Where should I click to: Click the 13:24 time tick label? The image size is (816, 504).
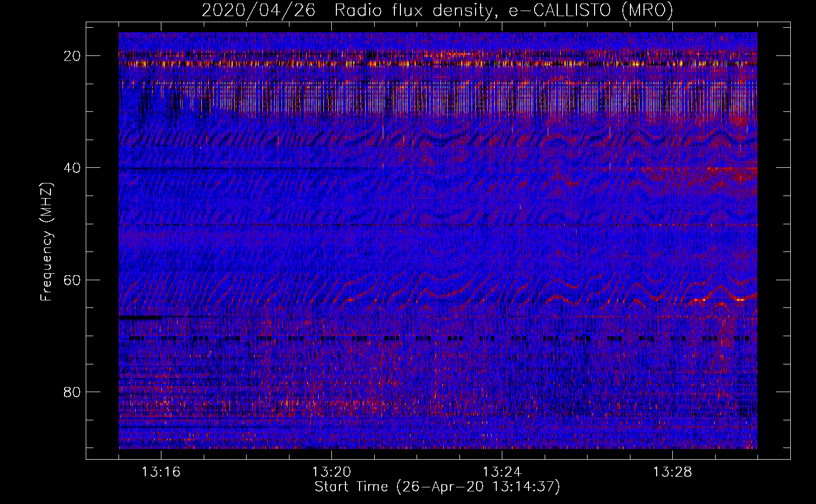coord(502,472)
